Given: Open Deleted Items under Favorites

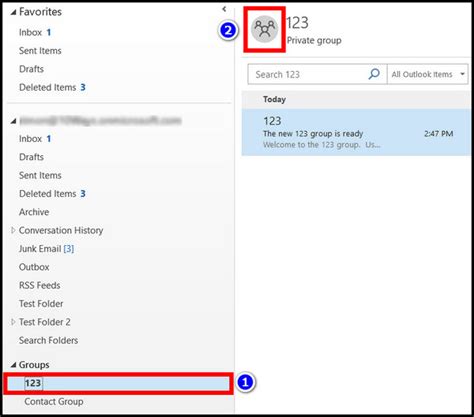Looking at the screenshot, I should click(x=48, y=87).
